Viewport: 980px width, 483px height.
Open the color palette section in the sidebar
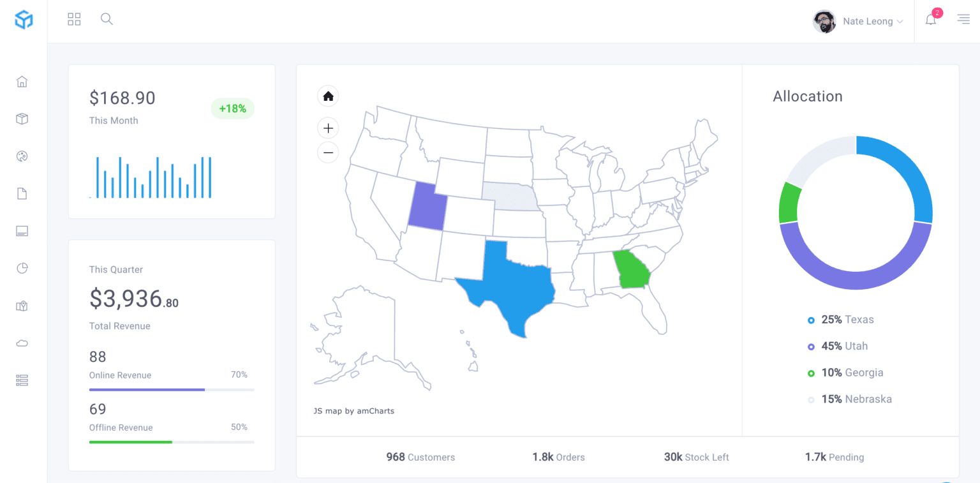[22, 156]
